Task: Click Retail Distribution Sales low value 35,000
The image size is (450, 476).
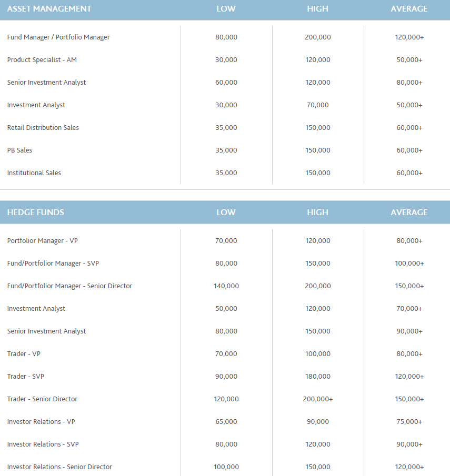Action: click(226, 127)
